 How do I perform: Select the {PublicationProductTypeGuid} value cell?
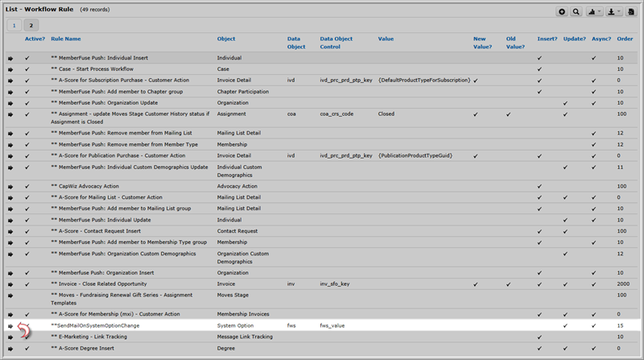415,155
